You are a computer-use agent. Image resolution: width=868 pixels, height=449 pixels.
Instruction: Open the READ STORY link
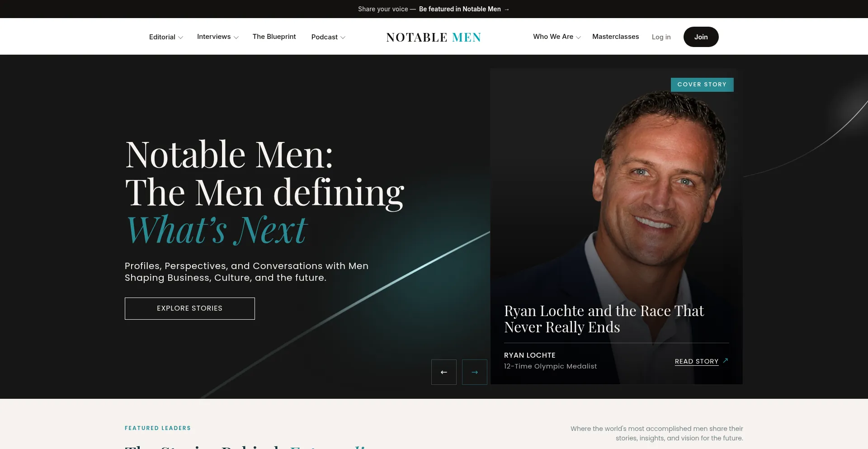pos(697,361)
